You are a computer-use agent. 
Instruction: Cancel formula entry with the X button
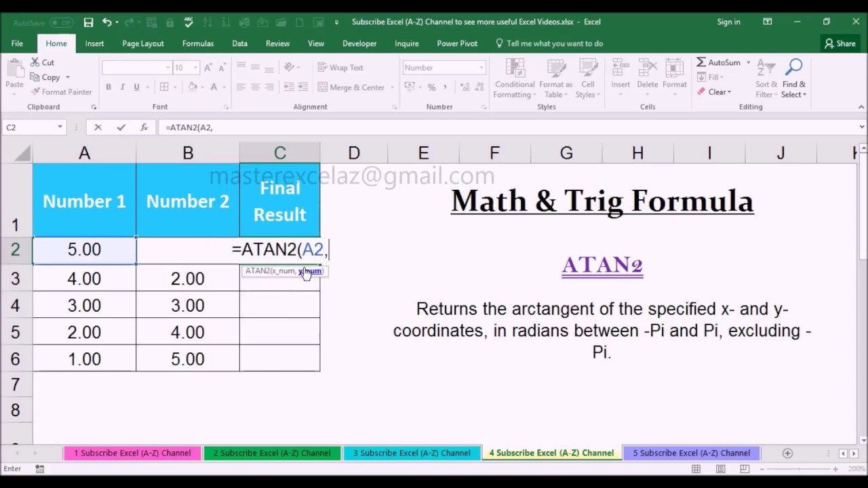tap(98, 127)
